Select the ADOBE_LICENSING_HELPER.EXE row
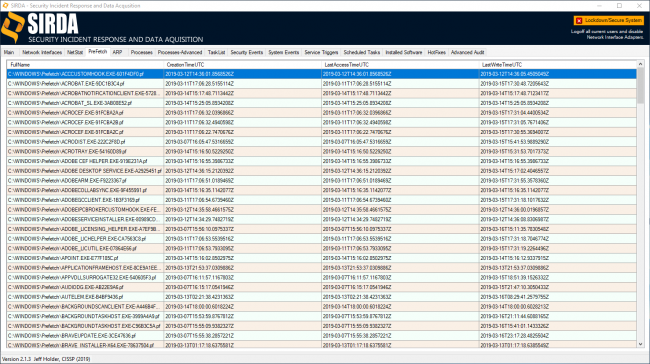The width and height of the screenshot is (650, 364). 322,229
